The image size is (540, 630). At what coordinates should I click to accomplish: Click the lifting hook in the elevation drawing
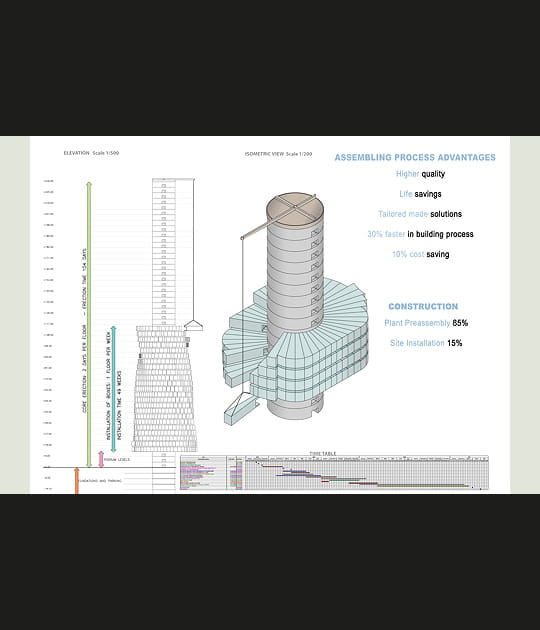[x=193, y=325]
